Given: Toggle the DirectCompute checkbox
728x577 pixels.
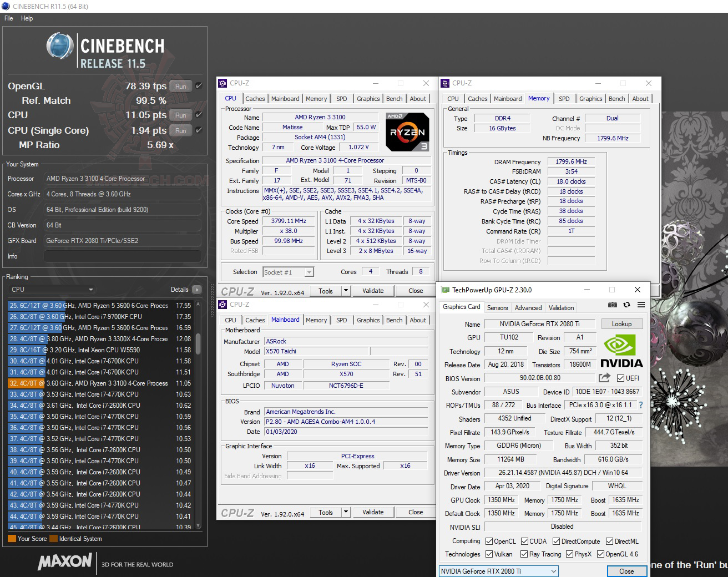Looking at the screenshot, I should coord(556,541).
